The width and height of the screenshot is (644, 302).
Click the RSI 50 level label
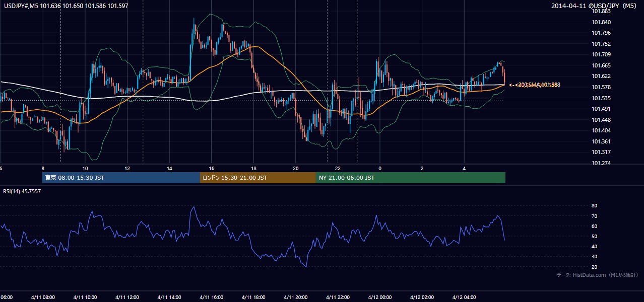pyautogui.click(x=594, y=236)
